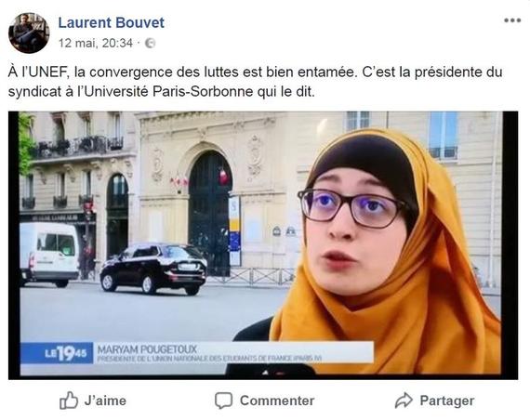The image size is (530, 420).
Task: Click the MARYAM POUGETOUX name caption
Action: [147, 349]
